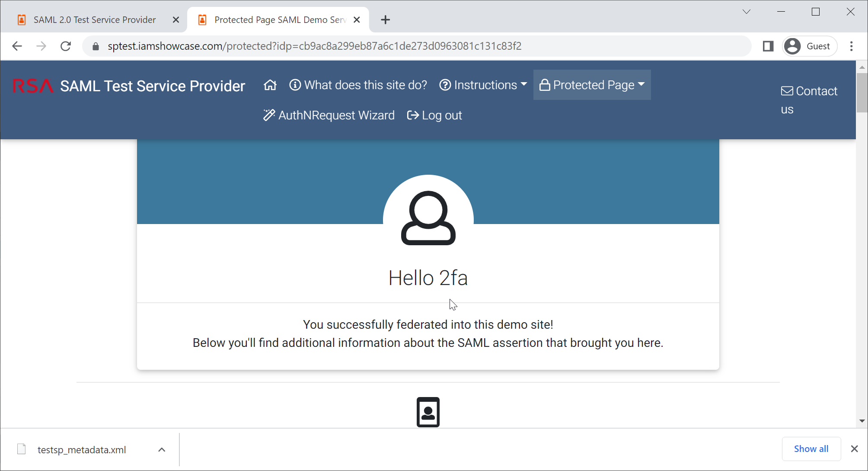Click the ID card icon below
Viewport: 868px width, 471px height.
coord(428,412)
